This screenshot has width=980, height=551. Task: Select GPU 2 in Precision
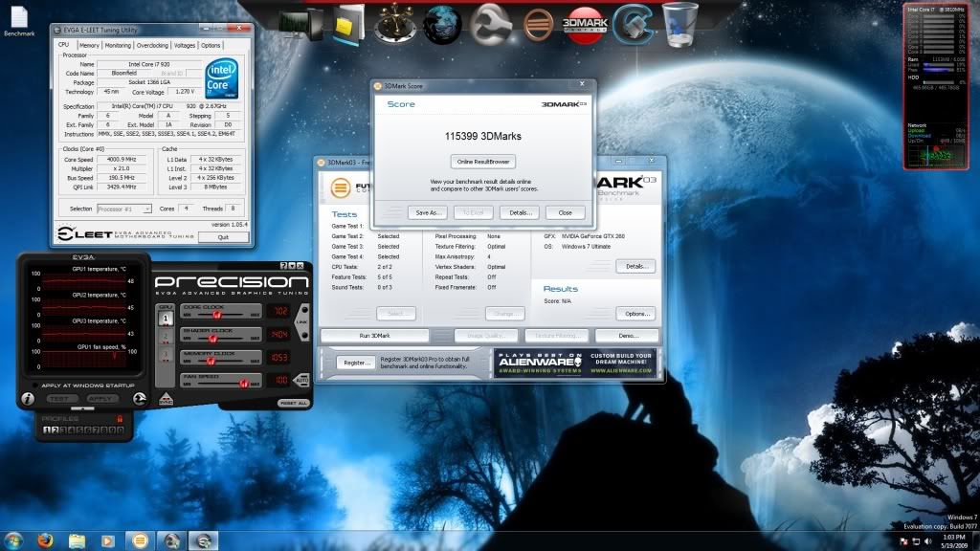[165, 337]
